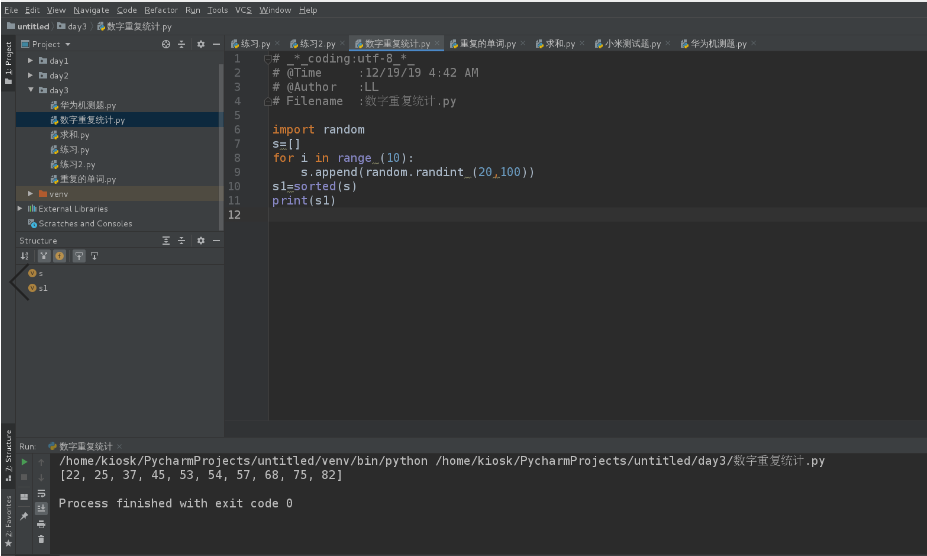Click expand all icon in Structure panel header
This screenshot has height=556, width=927.
166,241
